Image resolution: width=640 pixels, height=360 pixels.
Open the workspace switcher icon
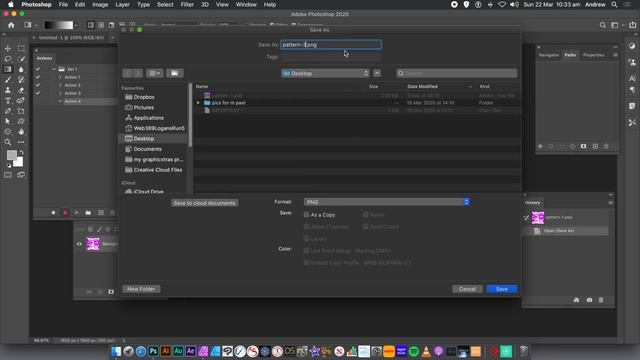coord(616,25)
